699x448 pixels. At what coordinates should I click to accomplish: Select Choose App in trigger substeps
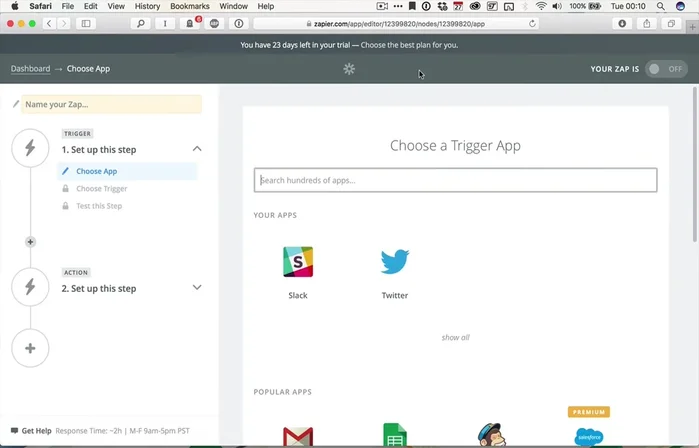pos(96,172)
